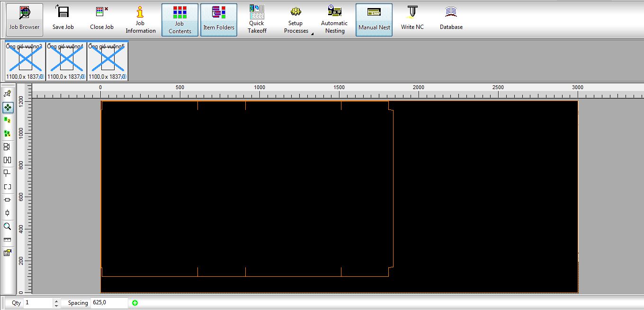The height and width of the screenshot is (310, 644).
Task: Select the Ống gió vuông5 part thumbnail
Action: coord(107,61)
